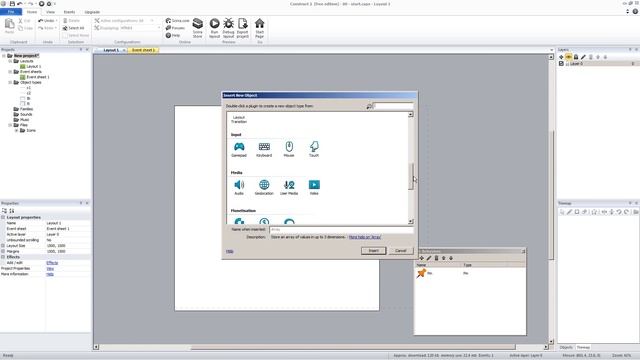Click the layout view horizontal scrollbar
The width and height of the screenshot is (640, 360).
(x=353, y=347)
